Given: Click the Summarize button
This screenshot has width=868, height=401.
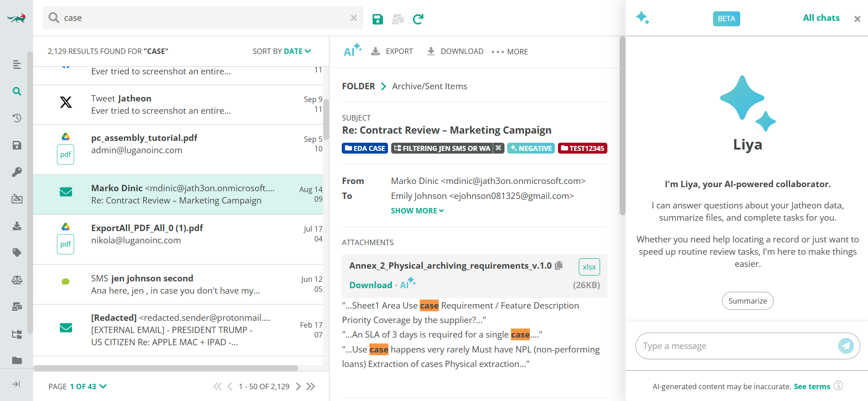Looking at the screenshot, I should (x=747, y=301).
